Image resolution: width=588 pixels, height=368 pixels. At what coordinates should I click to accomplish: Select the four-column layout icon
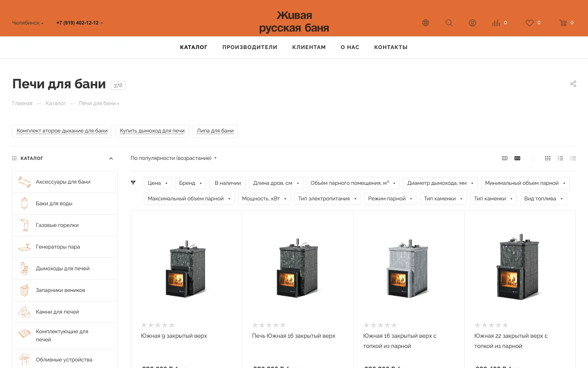[x=517, y=158]
